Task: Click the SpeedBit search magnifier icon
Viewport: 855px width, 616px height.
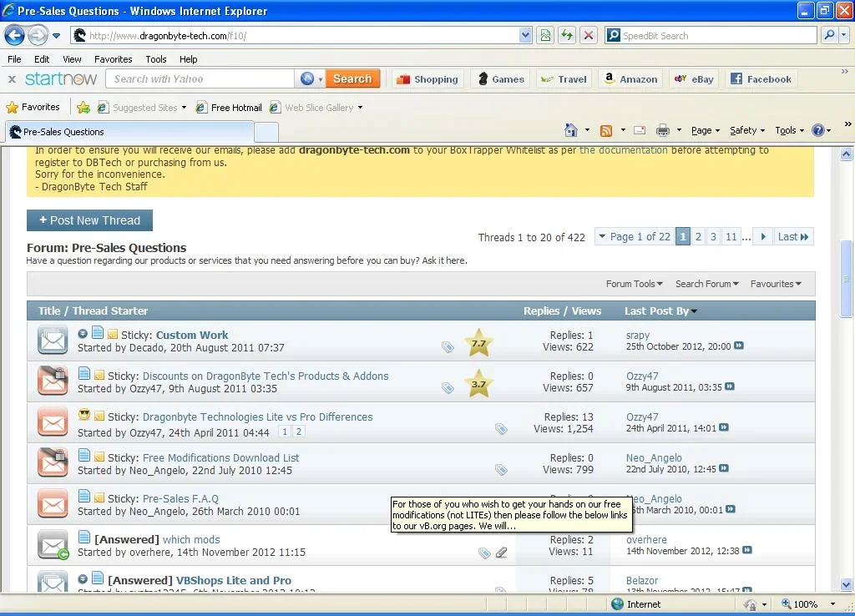Action: (829, 35)
